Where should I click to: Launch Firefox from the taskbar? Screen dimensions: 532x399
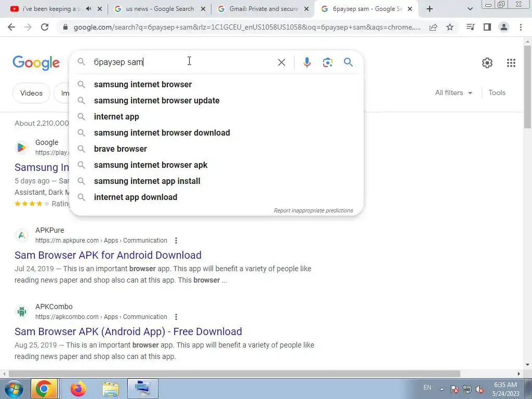pyautogui.click(x=78, y=389)
